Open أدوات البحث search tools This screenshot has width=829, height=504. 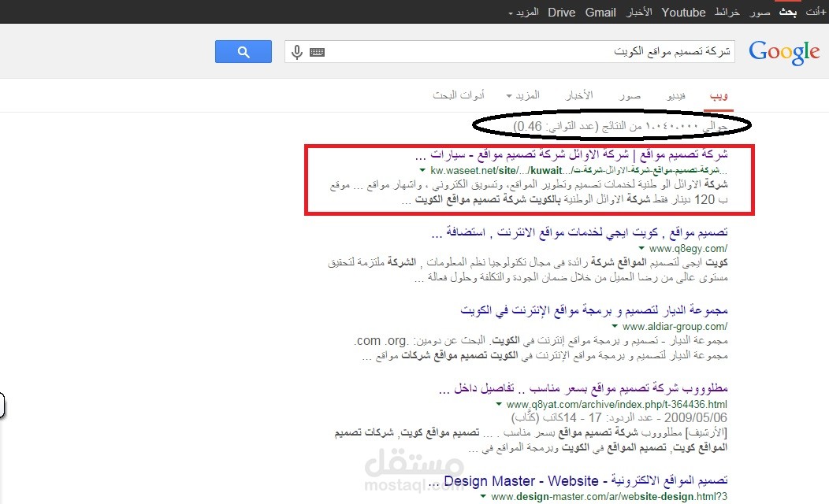point(459,95)
